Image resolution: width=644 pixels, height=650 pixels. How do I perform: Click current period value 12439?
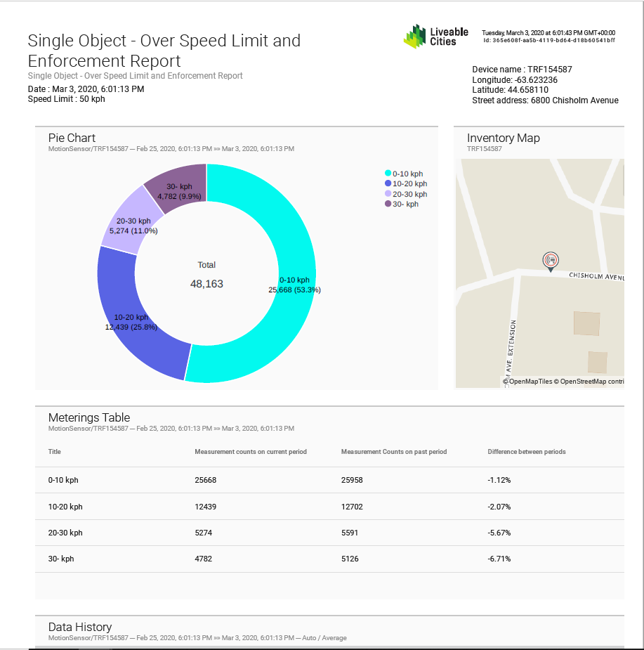[x=206, y=507]
